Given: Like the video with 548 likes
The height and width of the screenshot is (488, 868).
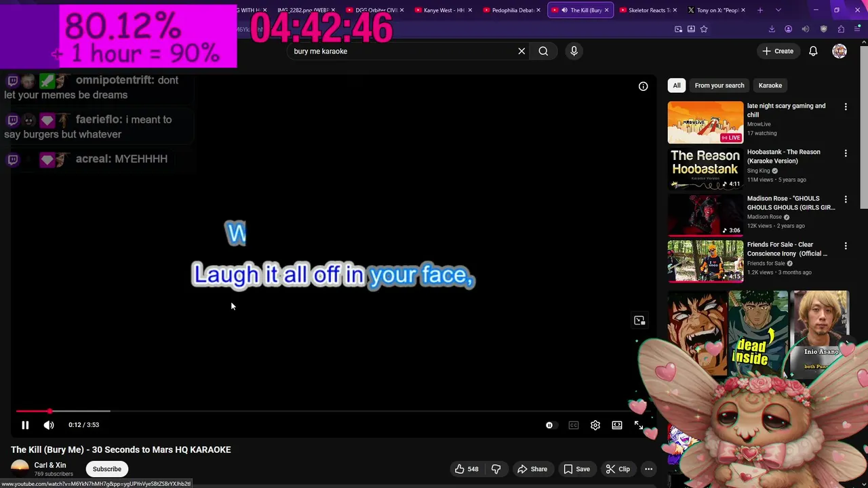Looking at the screenshot, I should click(467, 469).
